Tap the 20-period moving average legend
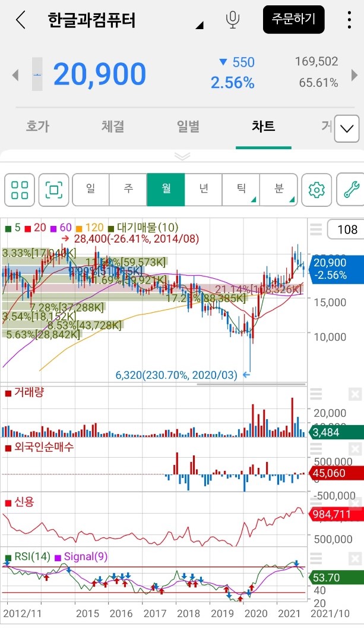The height and width of the screenshot is (629, 364). [35, 228]
